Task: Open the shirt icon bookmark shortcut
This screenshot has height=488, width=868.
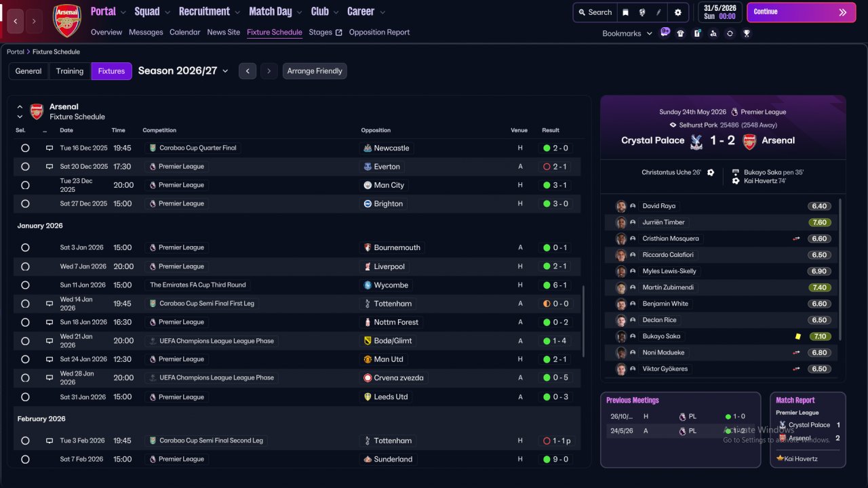Action: 681,33
